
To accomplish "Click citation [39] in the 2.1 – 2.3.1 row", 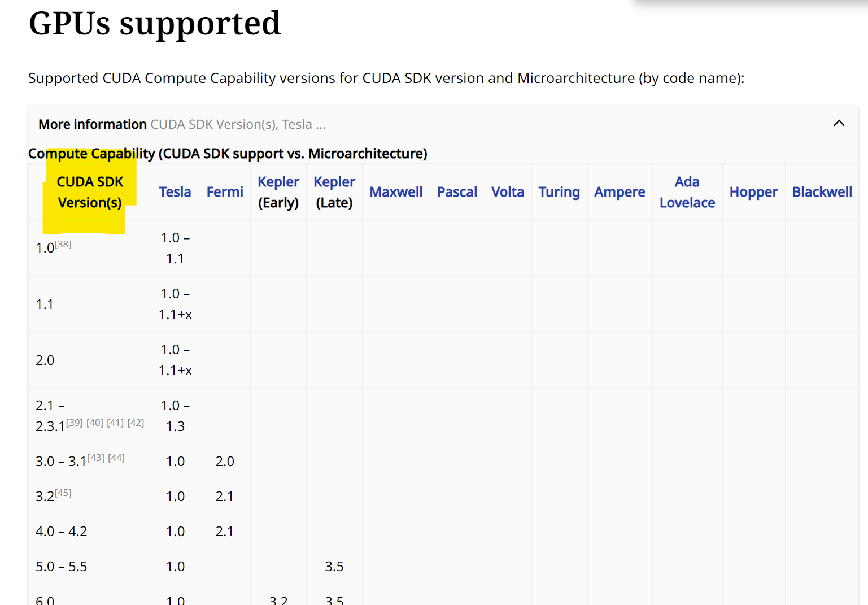I will click(x=75, y=423).
